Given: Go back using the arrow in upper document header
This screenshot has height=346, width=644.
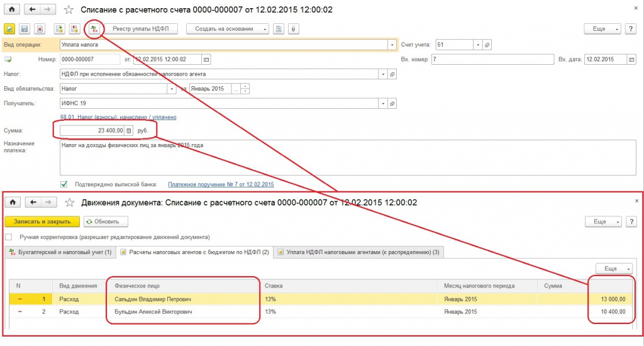Looking at the screenshot, I should click(x=33, y=9).
